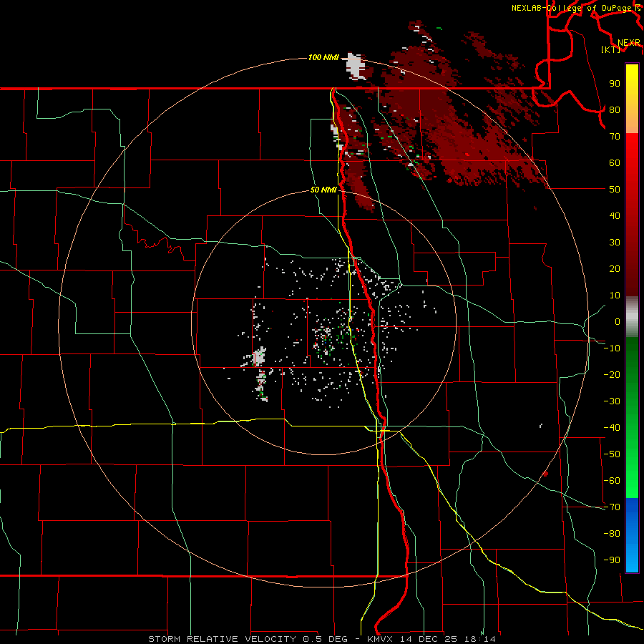Click the -20 scale value
The image size is (644, 644).
[612, 374]
